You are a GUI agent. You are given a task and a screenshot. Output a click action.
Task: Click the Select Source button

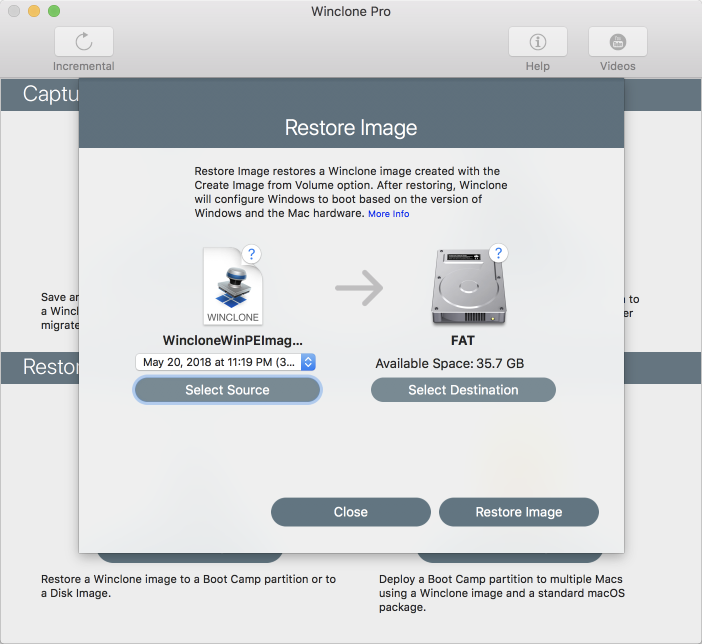point(227,390)
